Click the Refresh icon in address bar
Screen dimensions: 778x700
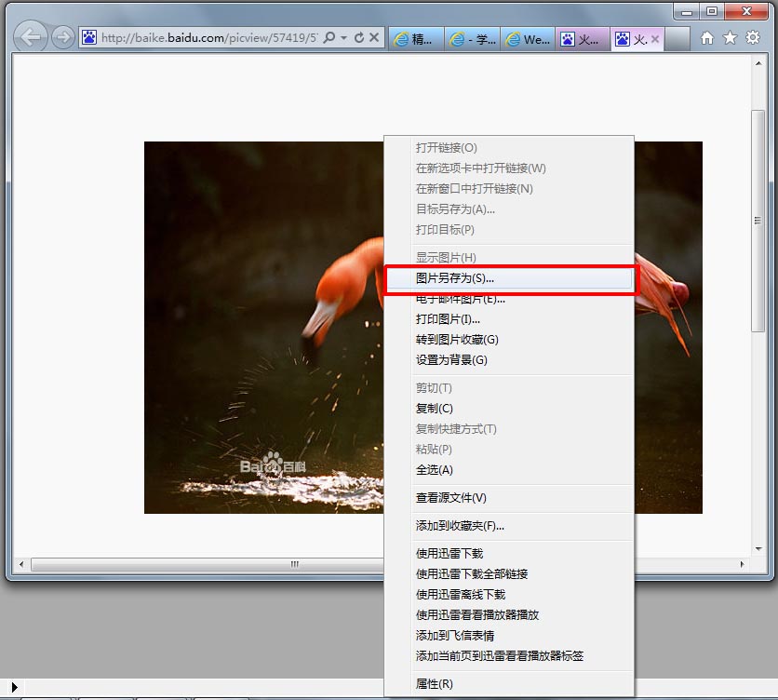coord(359,38)
